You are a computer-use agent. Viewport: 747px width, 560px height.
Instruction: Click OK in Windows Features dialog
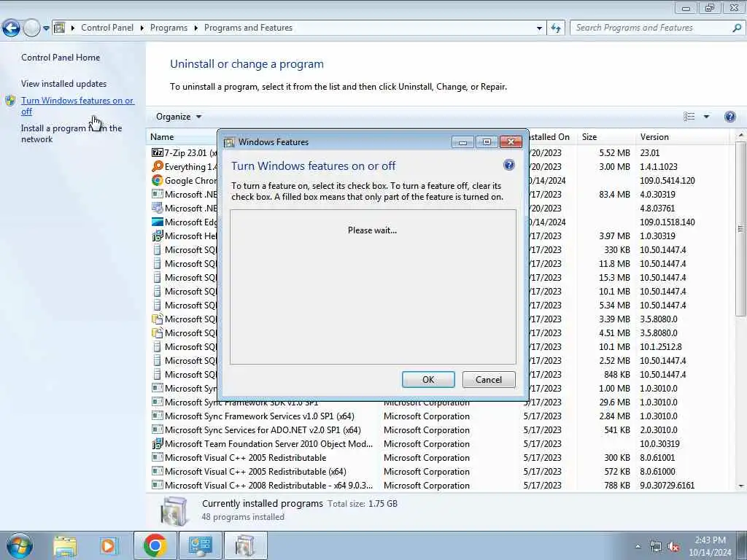[x=428, y=379]
